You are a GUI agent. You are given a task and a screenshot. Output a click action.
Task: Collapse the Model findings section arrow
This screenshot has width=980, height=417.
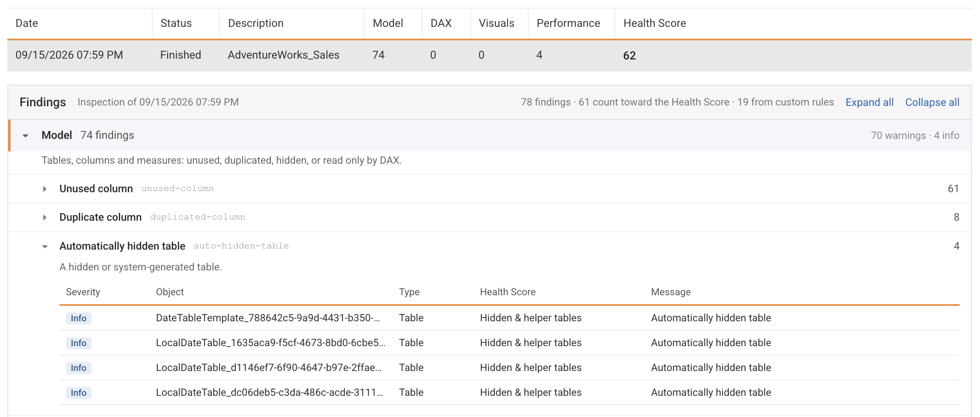point(26,136)
